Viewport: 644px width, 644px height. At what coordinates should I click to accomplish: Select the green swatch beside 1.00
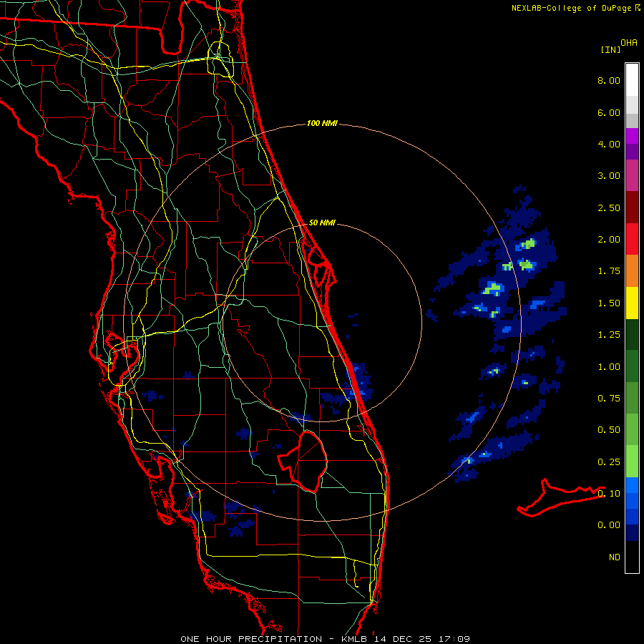coord(632,366)
